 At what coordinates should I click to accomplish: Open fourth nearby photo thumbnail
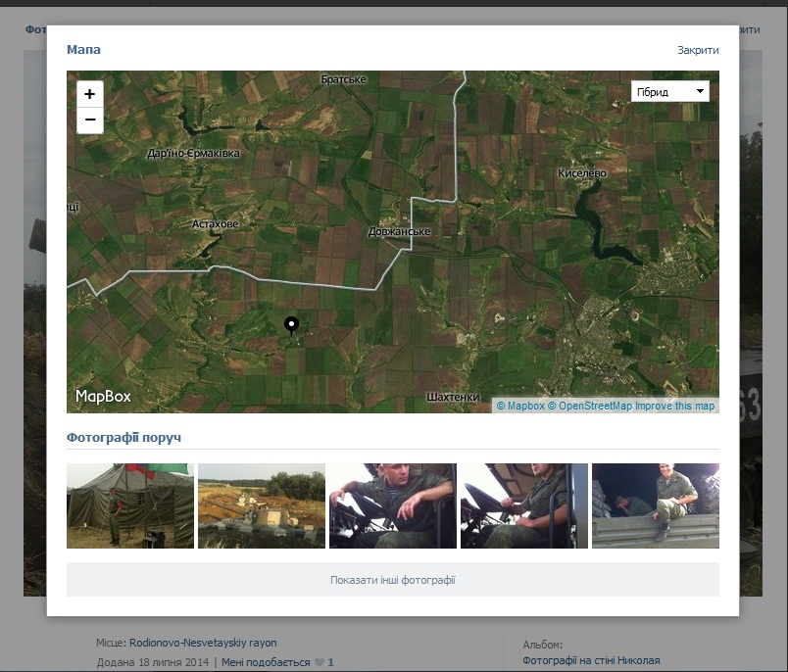point(524,505)
